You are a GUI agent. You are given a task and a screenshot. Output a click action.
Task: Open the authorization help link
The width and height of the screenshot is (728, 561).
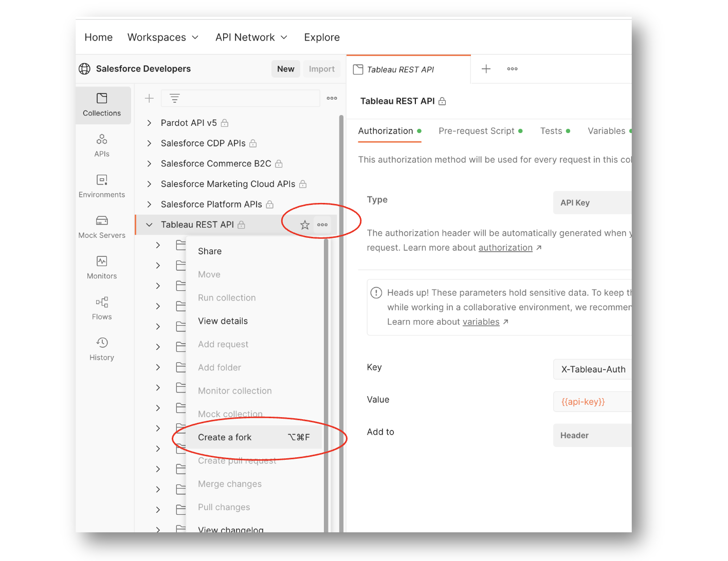click(505, 248)
